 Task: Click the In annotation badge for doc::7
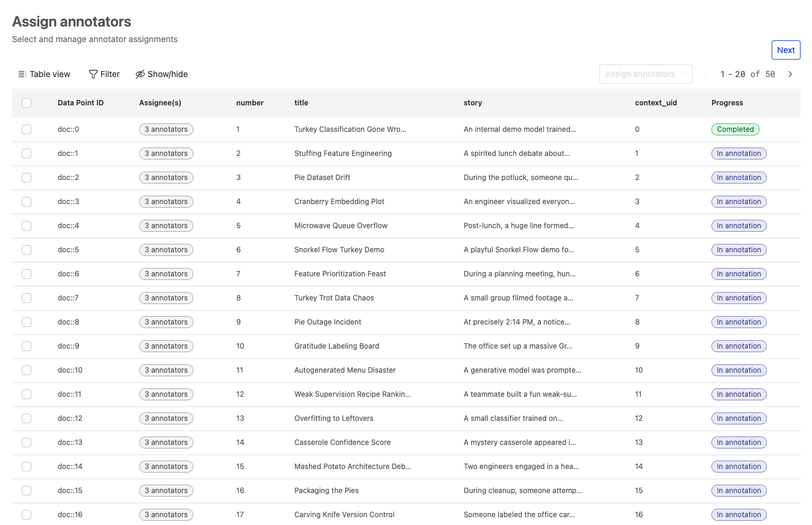(739, 297)
